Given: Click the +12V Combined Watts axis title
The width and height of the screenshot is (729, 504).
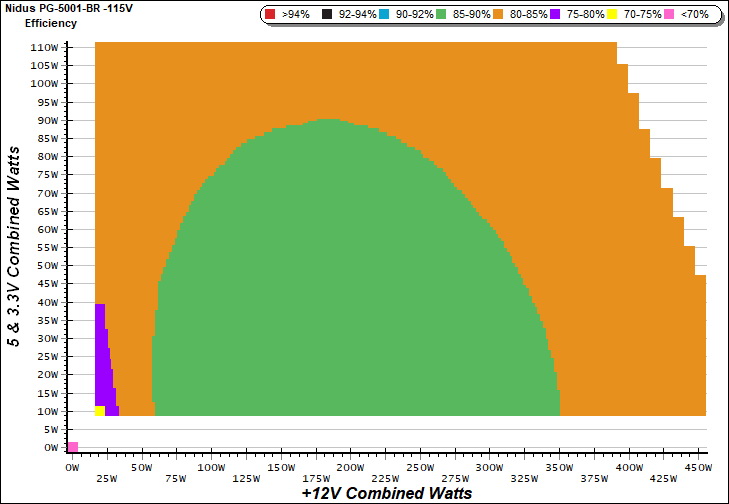Looking at the screenshot, I should 386,493.
